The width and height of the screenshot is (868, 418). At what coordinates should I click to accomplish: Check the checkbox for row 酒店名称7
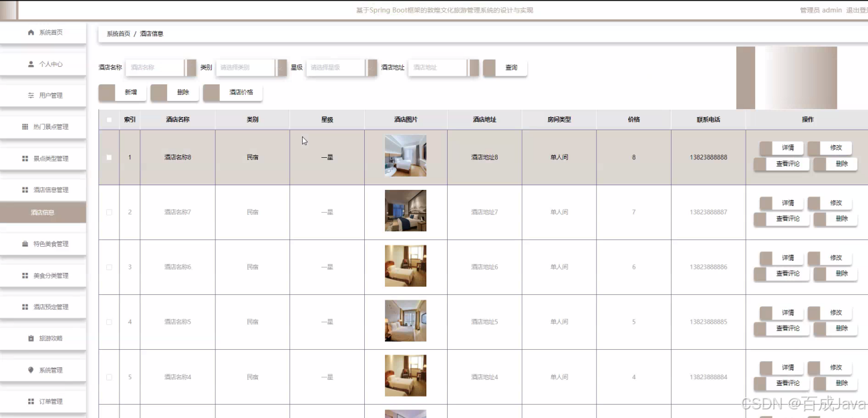tap(109, 212)
